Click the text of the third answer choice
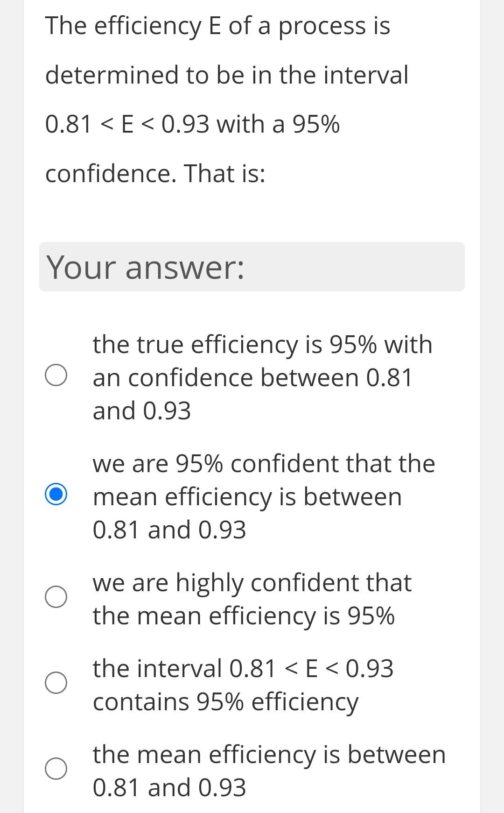Screen dimensions: 504x813 tap(252, 599)
